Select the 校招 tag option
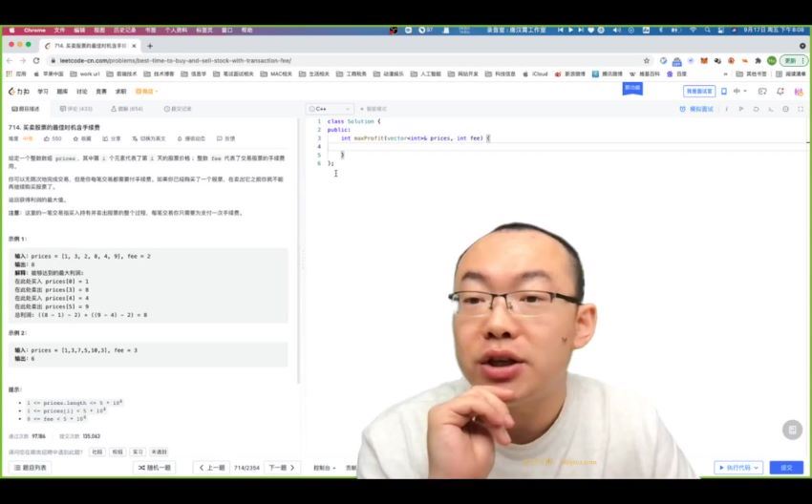Image resolution: width=812 pixels, height=504 pixels. click(x=118, y=451)
